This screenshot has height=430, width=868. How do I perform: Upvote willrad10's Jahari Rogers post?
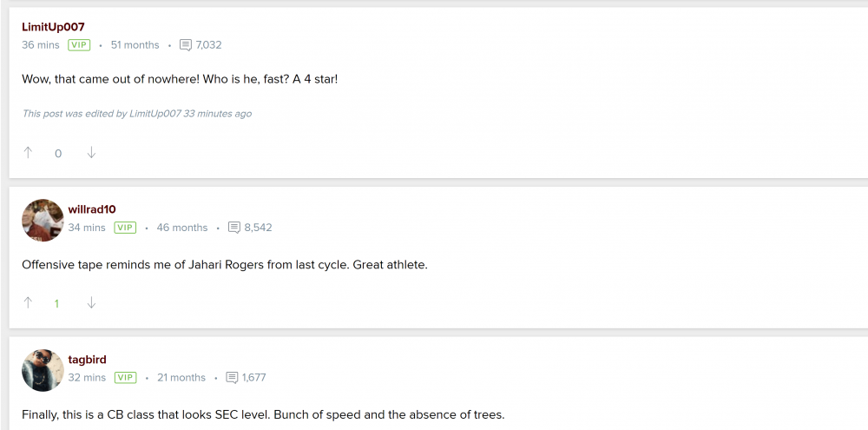pyautogui.click(x=28, y=303)
